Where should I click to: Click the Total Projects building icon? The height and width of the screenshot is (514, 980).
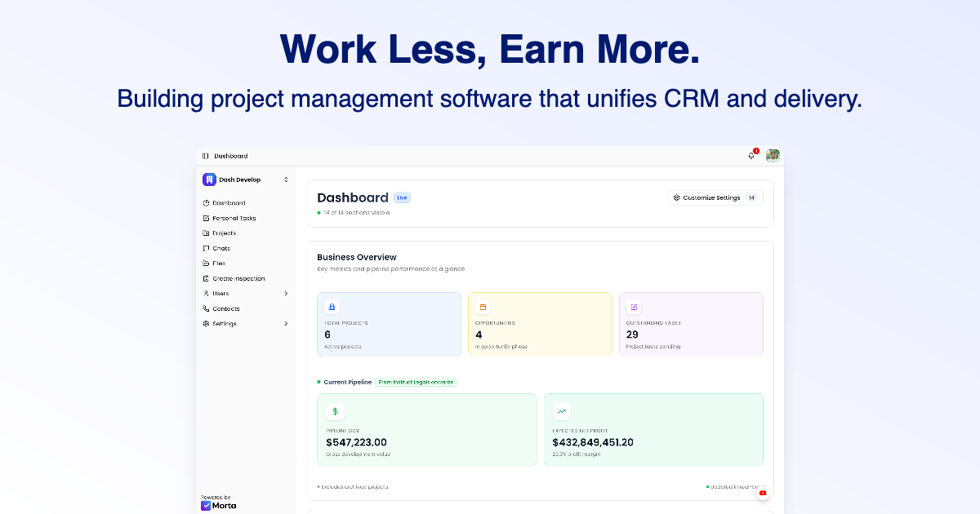pos(332,307)
